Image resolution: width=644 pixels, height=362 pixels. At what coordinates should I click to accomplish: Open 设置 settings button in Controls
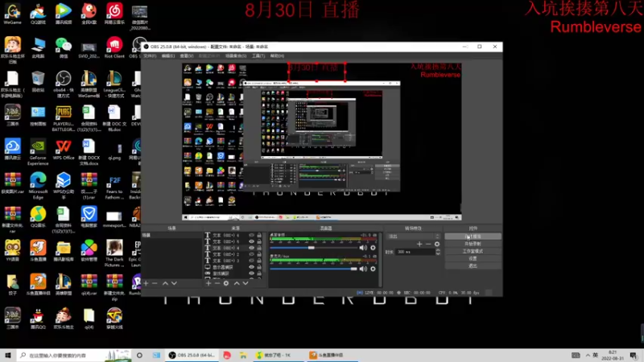coord(473,258)
